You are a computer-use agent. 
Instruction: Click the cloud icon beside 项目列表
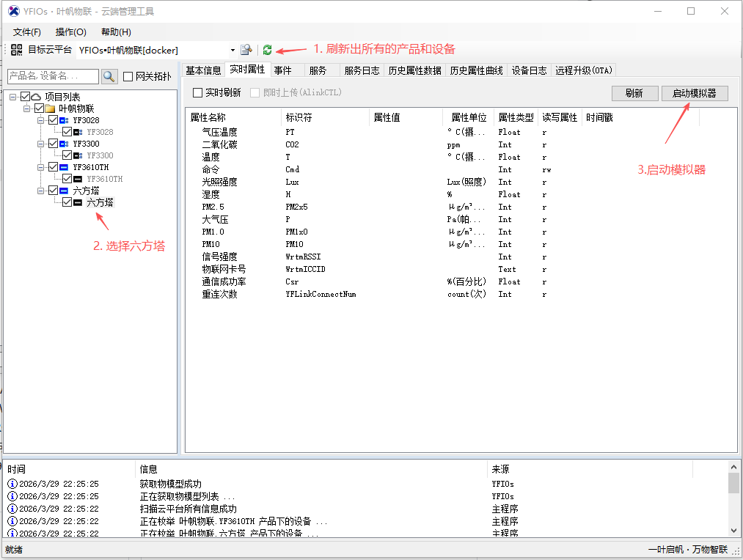pyautogui.click(x=36, y=96)
